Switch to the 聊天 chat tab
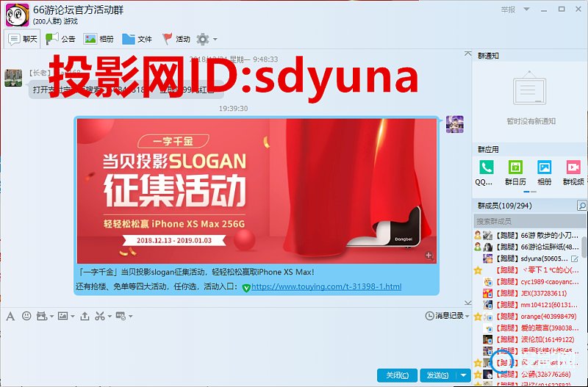This screenshot has width=588, height=387. tap(23, 39)
